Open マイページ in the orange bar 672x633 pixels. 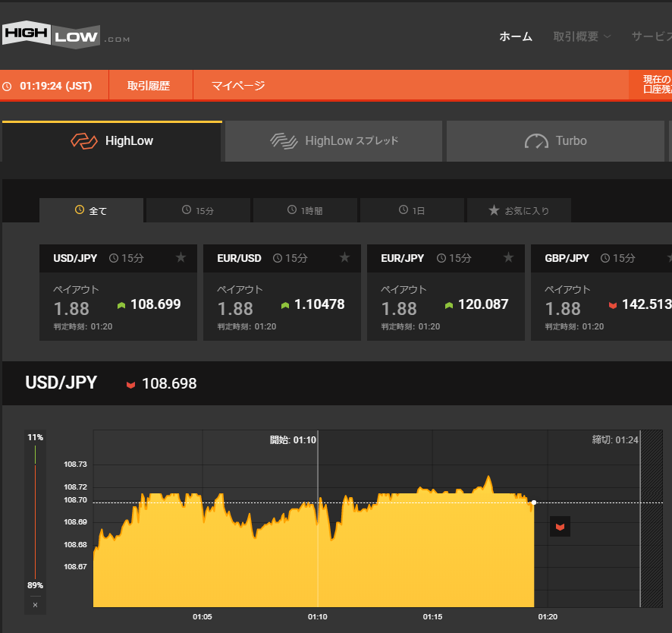click(x=238, y=86)
